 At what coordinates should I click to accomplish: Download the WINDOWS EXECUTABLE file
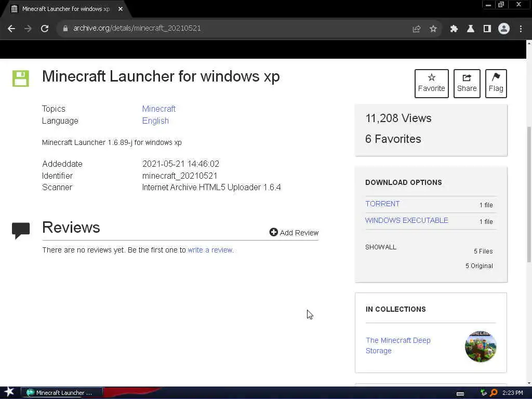click(406, 220)
